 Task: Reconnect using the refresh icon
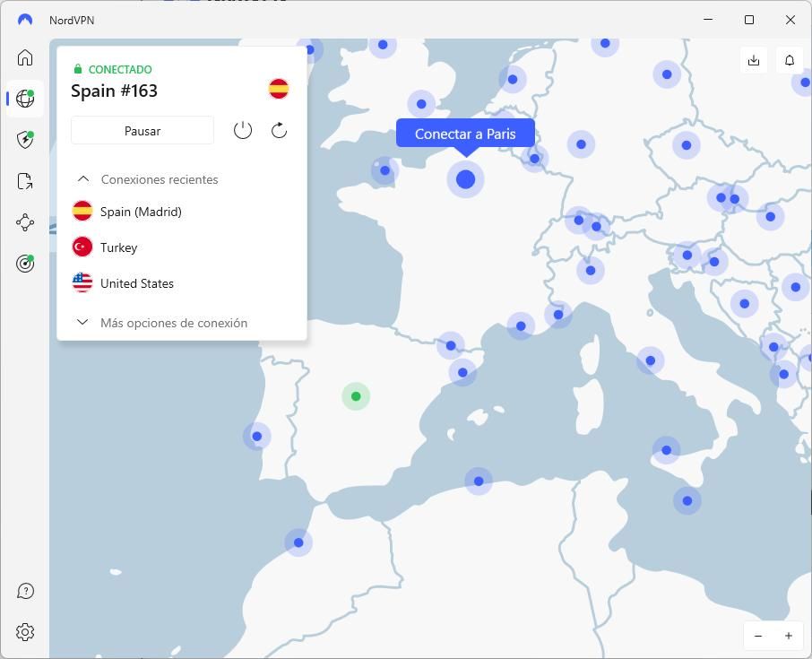[279, 130]
